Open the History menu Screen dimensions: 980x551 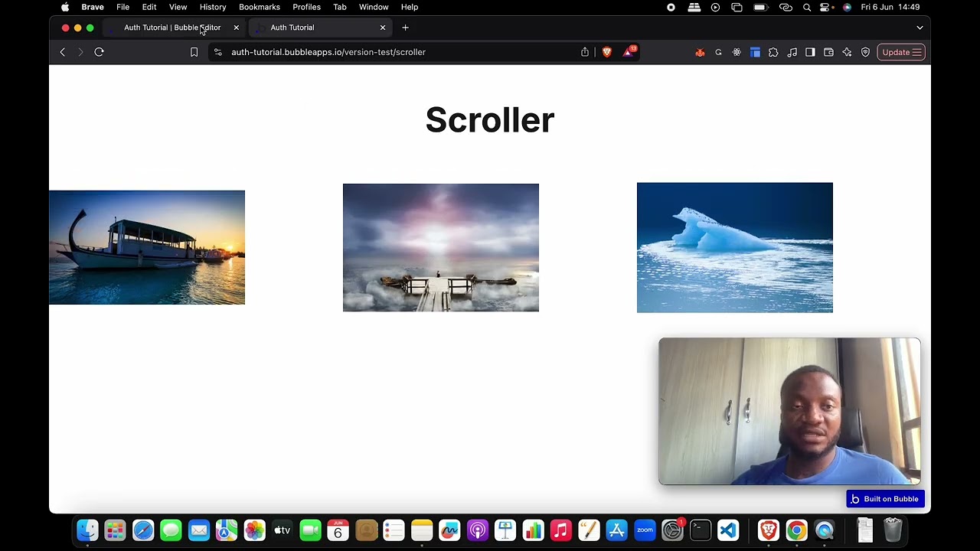coord(213,7)
